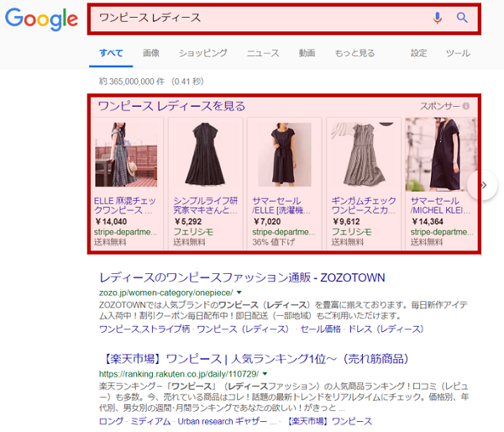Image resolution: width=504 pixels, height=432 pixels.
Task: Click シンプルライフ研究家マキさん product title
Action: click(x=205, y=206)
